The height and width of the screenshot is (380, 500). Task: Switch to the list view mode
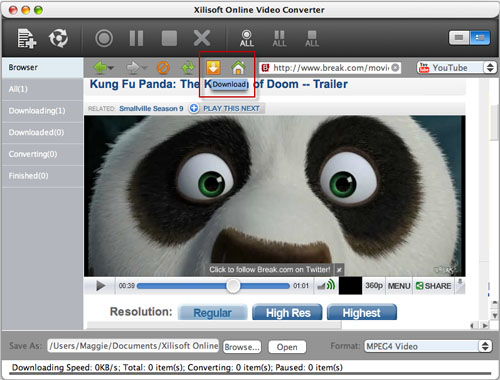pyautogui.click(x=480, y=38)
